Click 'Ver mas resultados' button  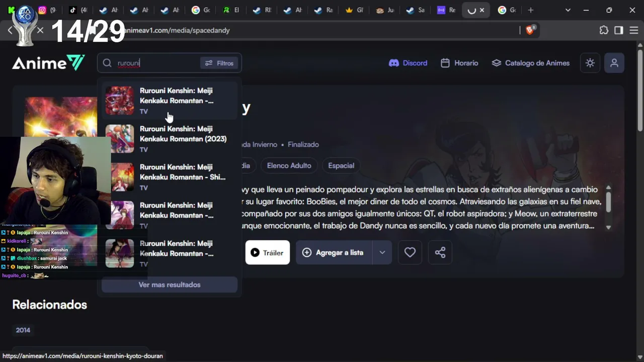coord(170,285)
